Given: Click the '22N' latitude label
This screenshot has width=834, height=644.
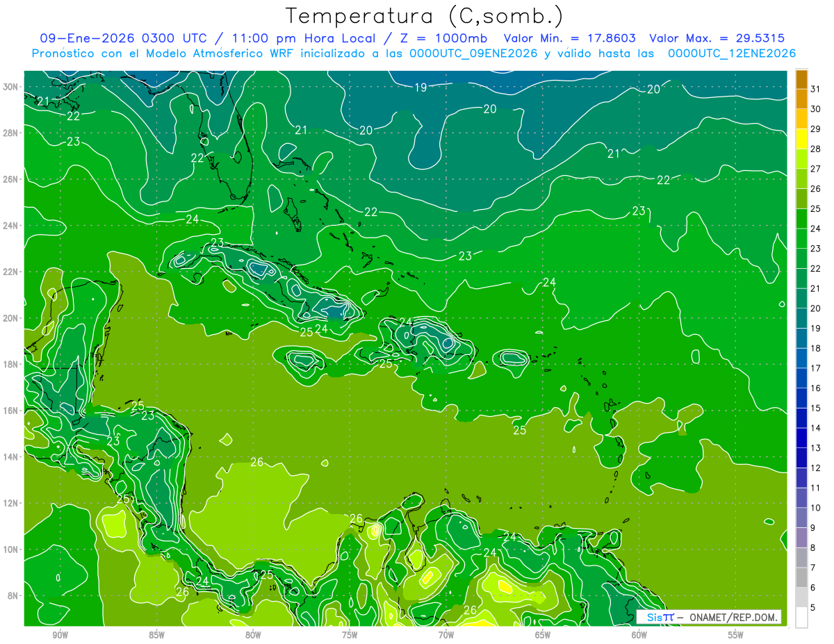Looking at the screenshot, I should 12,272.
